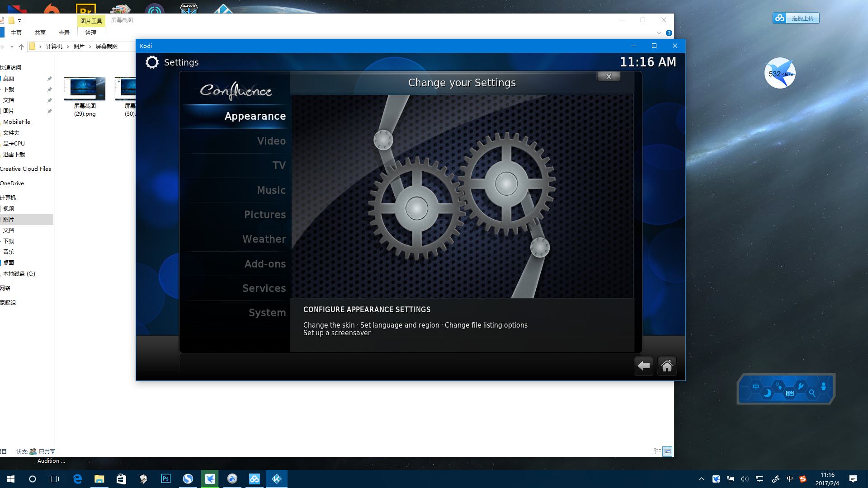868x488 pixels.
Task: Click the Settings gear icon in Kodi
Action: pos(152,62)
